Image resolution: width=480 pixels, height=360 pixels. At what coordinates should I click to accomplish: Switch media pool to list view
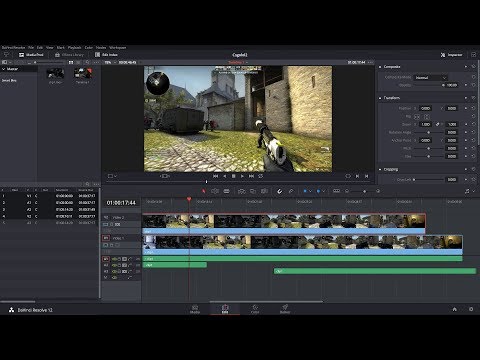pos(79,62)
